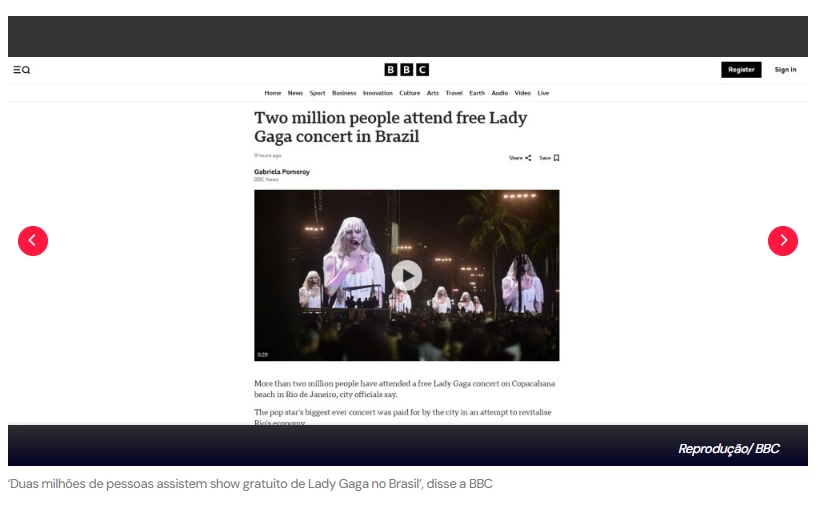Open the Audio nav item
The height and width of the screenshot is (514, 818).
coord(500,93)
